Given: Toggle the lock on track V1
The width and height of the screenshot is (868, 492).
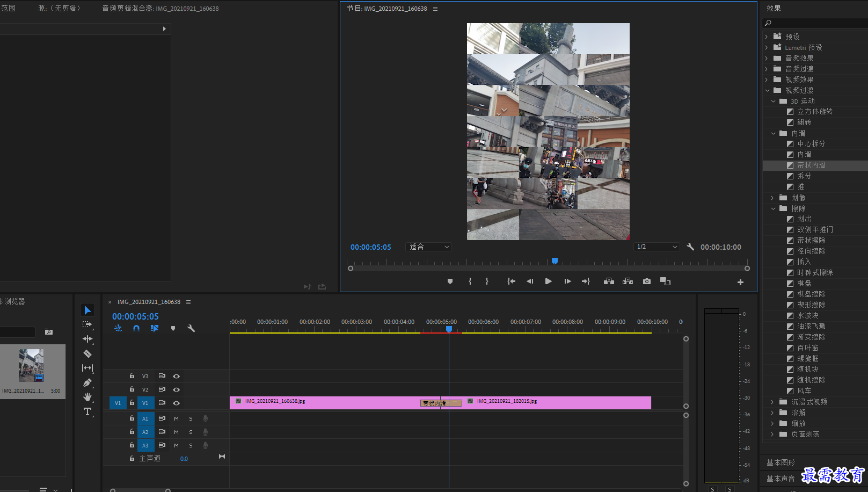Looking at the screenshot, I should [x=132, y=402].
